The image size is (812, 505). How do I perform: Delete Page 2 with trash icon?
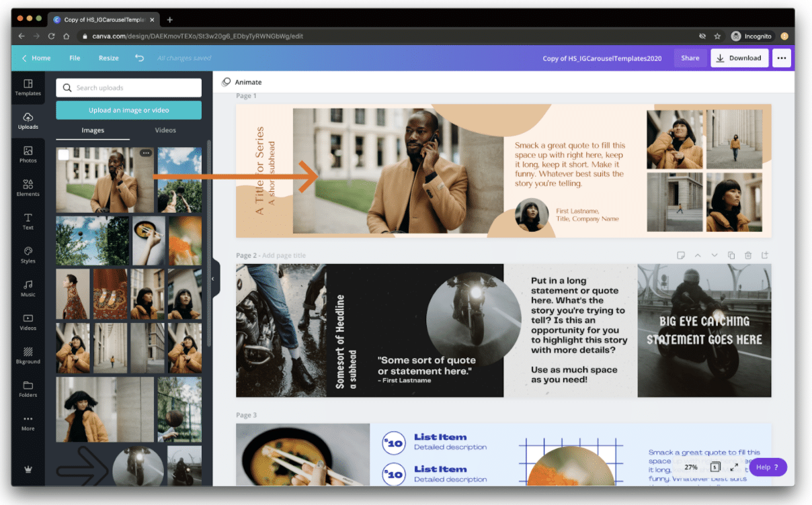click(748, 255)
